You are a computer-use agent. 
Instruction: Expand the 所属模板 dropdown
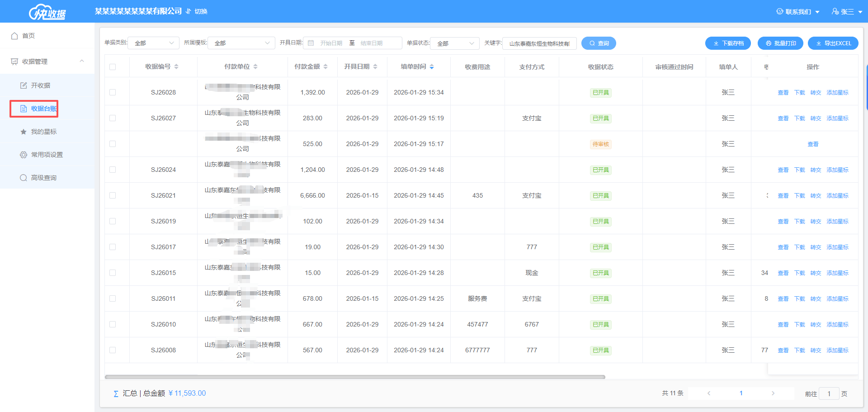pyautogui.click(x=241, y=43)
